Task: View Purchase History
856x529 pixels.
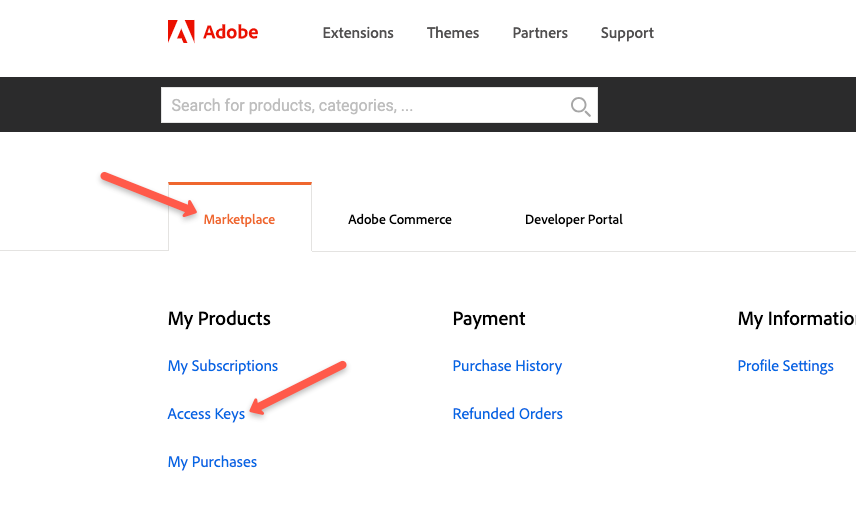Action: point(507,366)
